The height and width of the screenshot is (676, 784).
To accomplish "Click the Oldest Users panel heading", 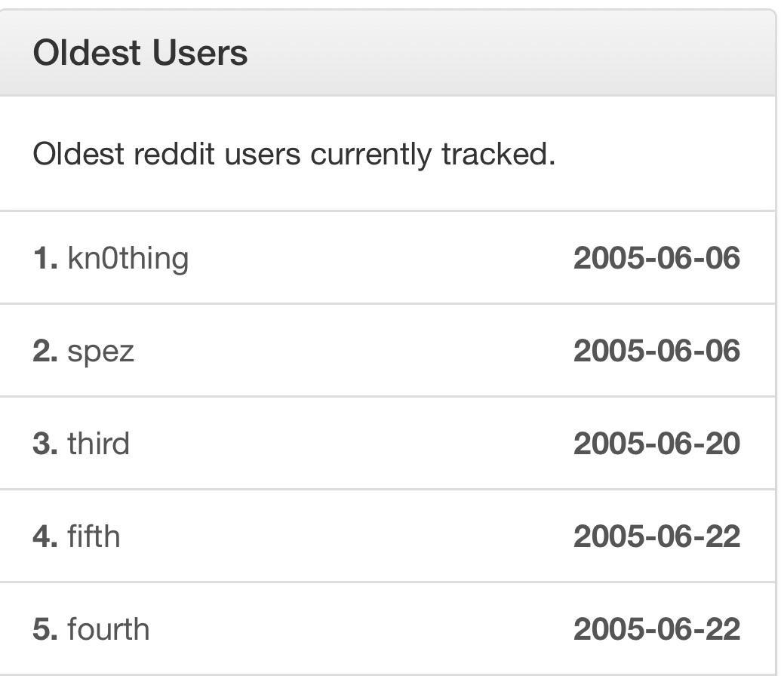I will [x=140, y=53].
